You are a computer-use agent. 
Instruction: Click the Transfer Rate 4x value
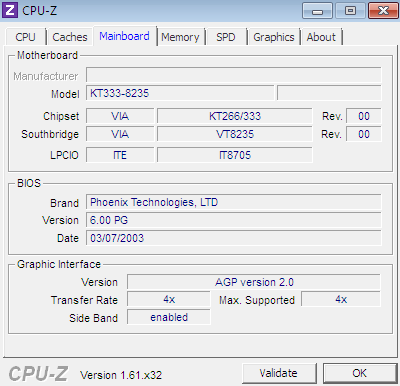pos(169,299)
